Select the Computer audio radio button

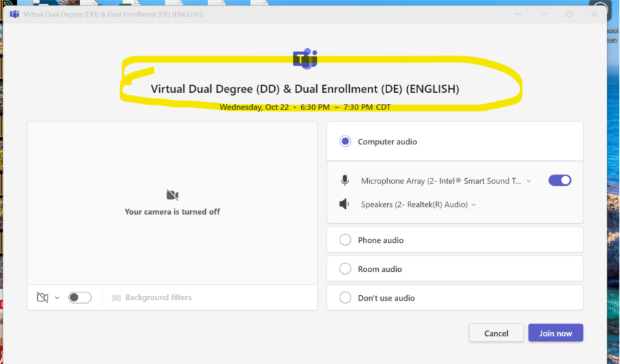tap(345, 142)
